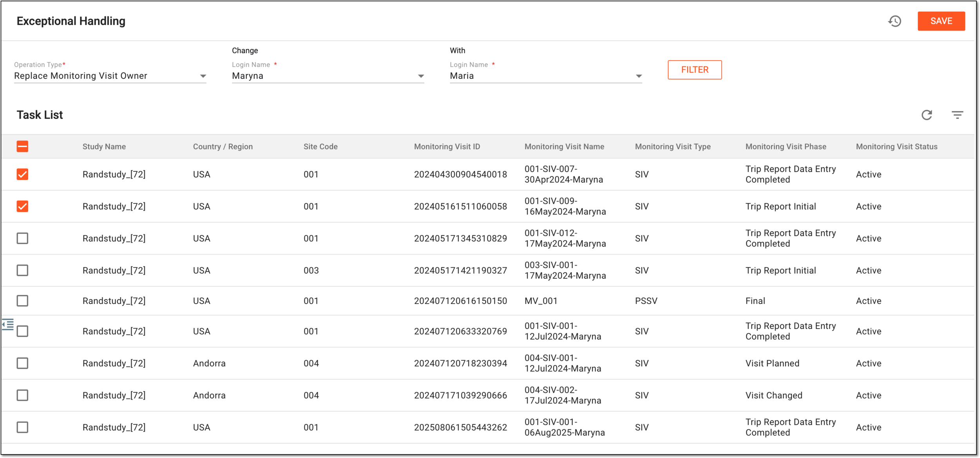Select visit name 004-SIV-001-12Jul2024-Maryna
The height and width of the screenshot is (458, 980).
click(563, 363)
